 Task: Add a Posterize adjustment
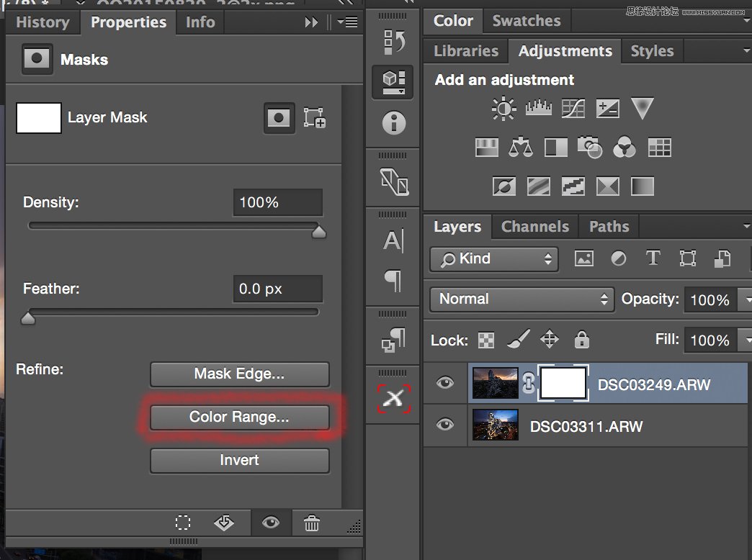click(x=539, y=186)
